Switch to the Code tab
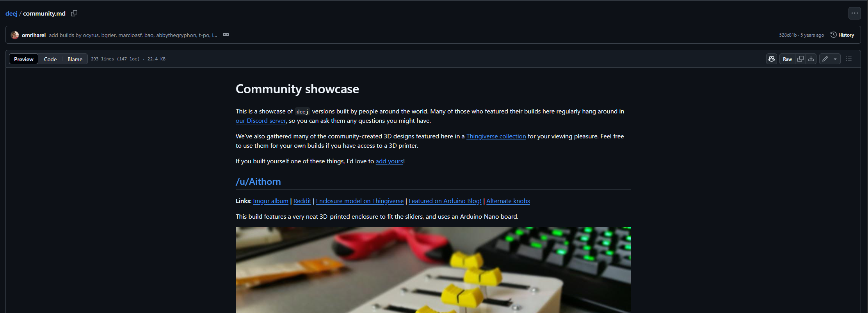 tap(50, 59)
